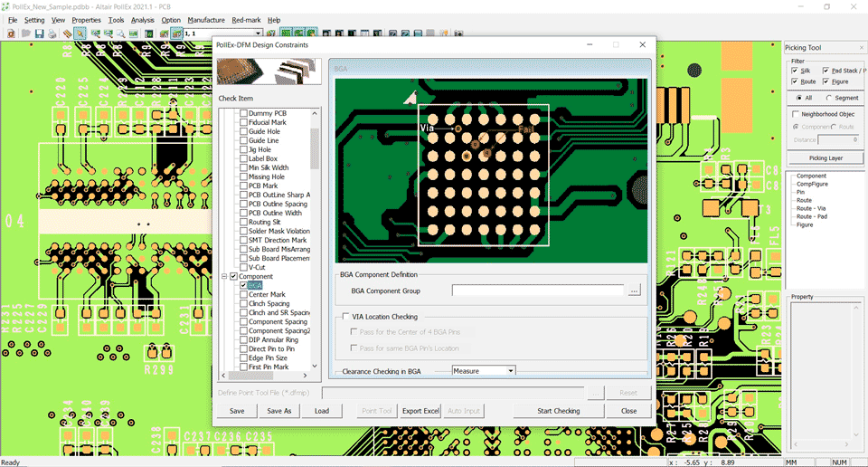Click the horizontal scrollbar thumb under check list
The image size is (868, 467).
tap(252, 376)
